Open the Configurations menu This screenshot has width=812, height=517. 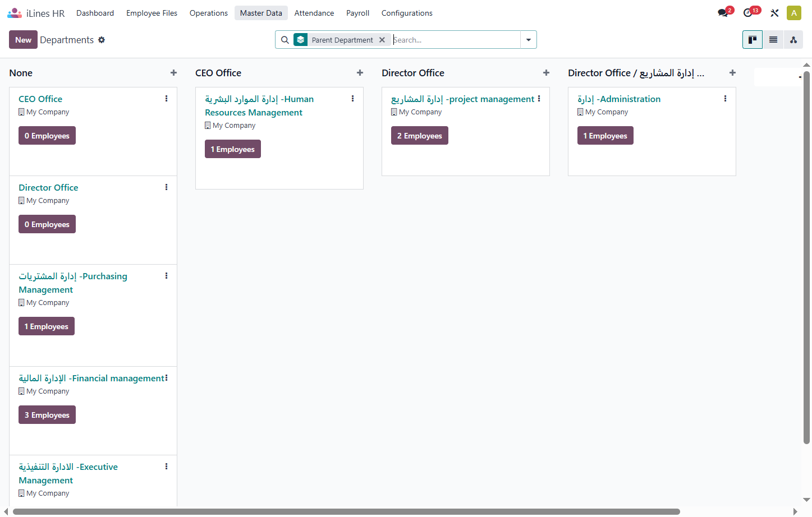(407, 13)
